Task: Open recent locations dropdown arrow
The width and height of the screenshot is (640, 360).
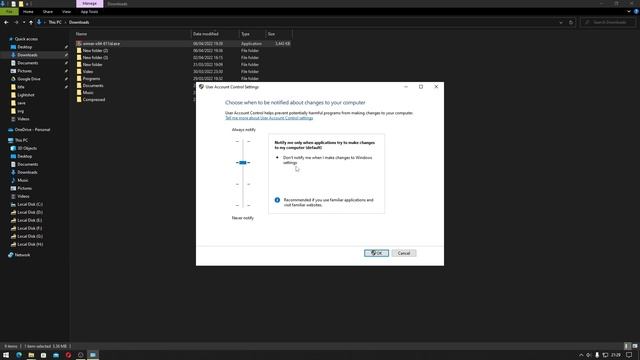Action: (x=24, y=22)
